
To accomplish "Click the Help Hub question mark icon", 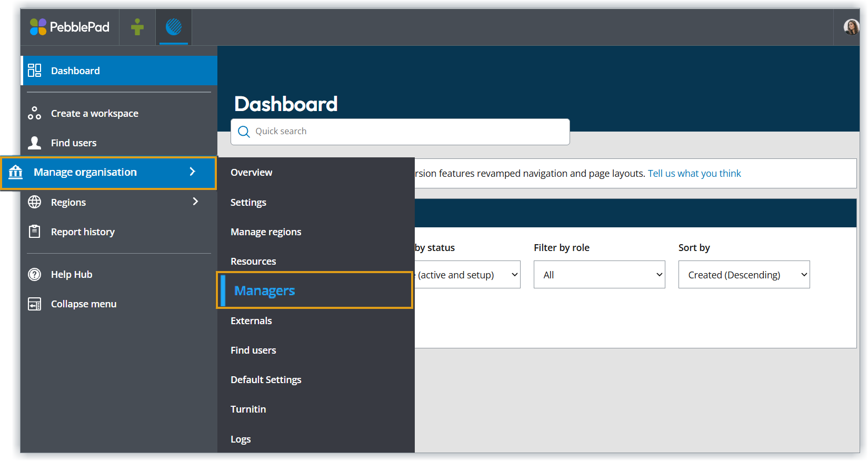I will click(35, 274).
